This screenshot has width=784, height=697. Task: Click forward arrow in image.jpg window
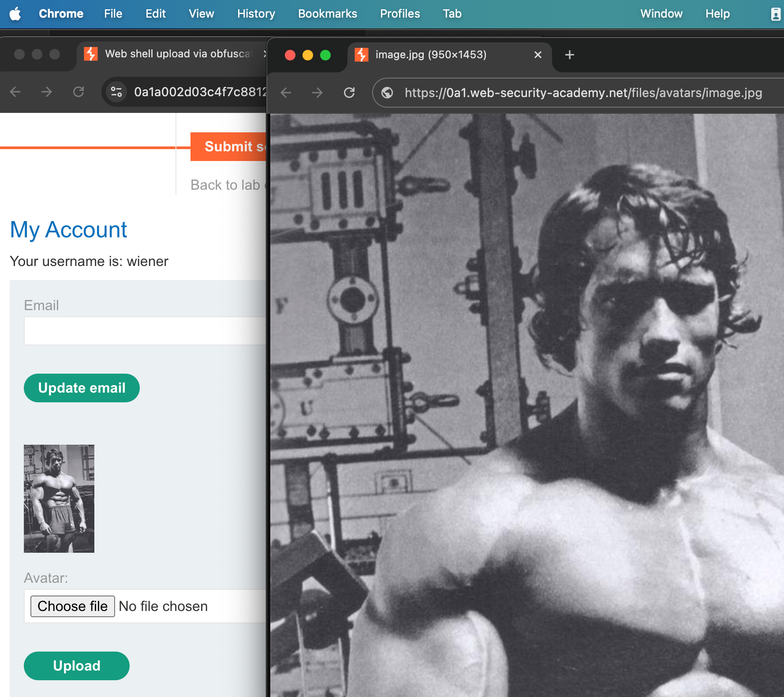point(317,93)
